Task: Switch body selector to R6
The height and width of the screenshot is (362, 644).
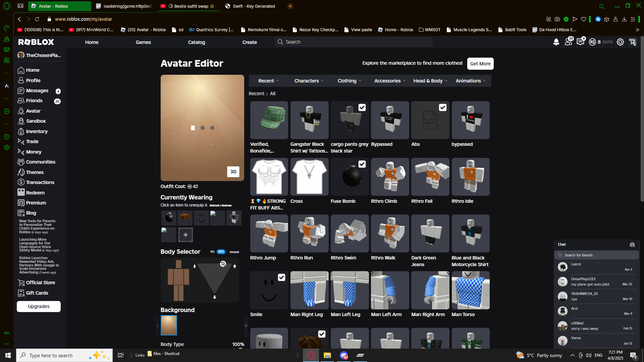Action: pyautogui.click(x=212, y=252)
